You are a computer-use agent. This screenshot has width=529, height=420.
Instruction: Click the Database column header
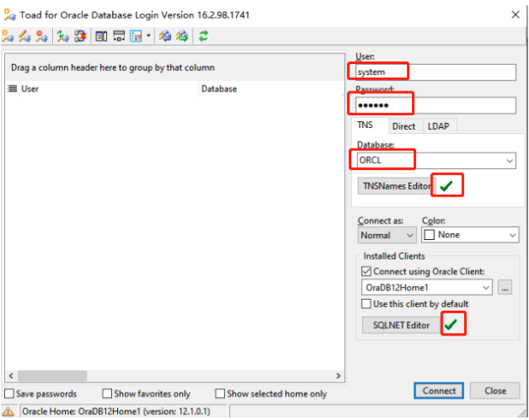click(272, 89)
